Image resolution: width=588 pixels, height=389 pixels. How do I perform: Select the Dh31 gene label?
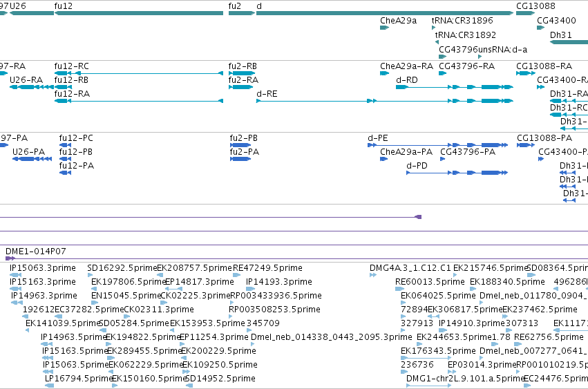coord(561,35)
